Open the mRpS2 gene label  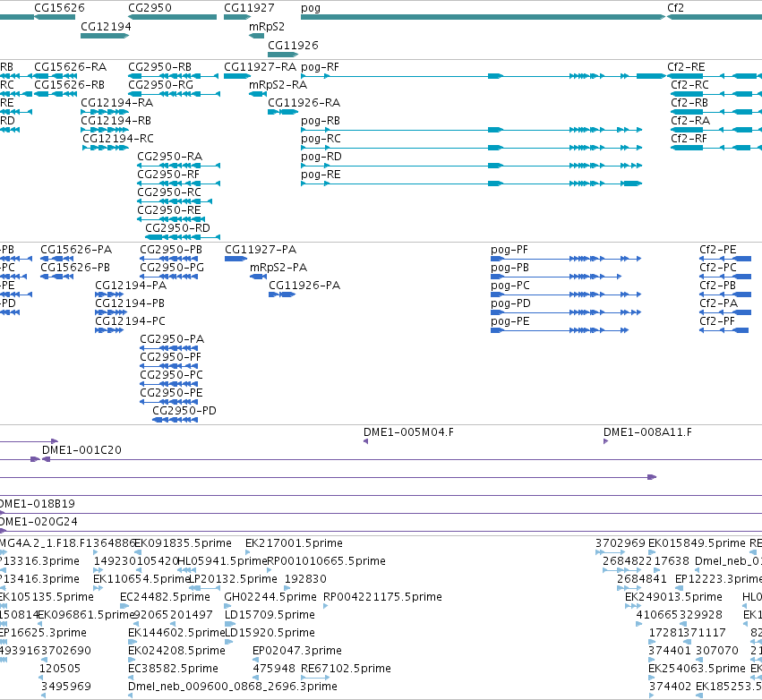coord(267,26)
